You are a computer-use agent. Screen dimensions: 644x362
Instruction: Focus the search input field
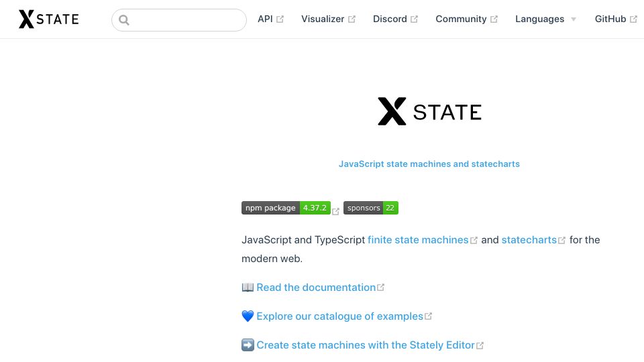[x=179, y=20]
